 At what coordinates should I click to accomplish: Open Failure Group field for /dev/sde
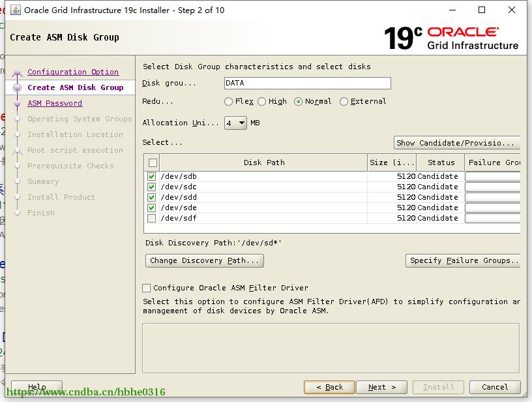492,208
